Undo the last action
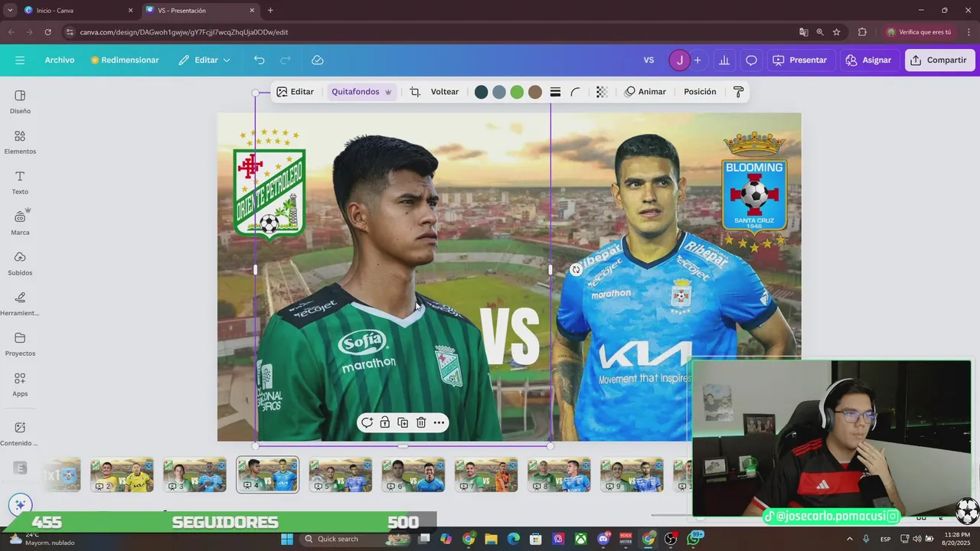Viewport: 980px width, 551px height. tap(260, 60)
